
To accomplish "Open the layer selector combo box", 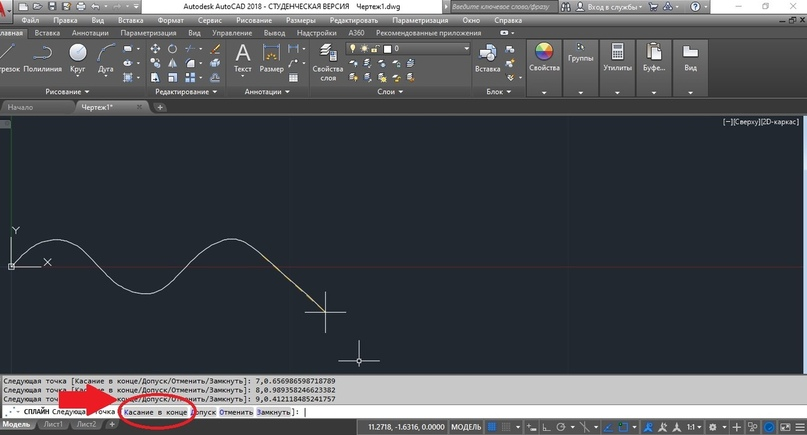I will point(408,48).
